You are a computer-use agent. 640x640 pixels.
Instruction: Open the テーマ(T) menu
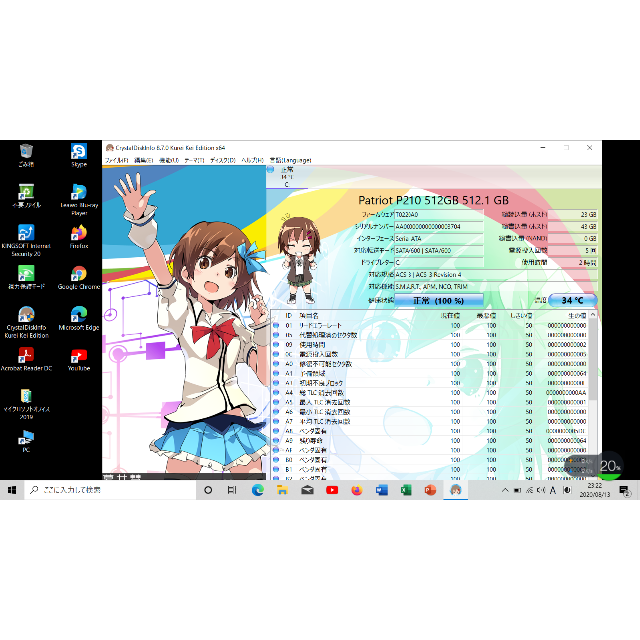pos(194,160)
